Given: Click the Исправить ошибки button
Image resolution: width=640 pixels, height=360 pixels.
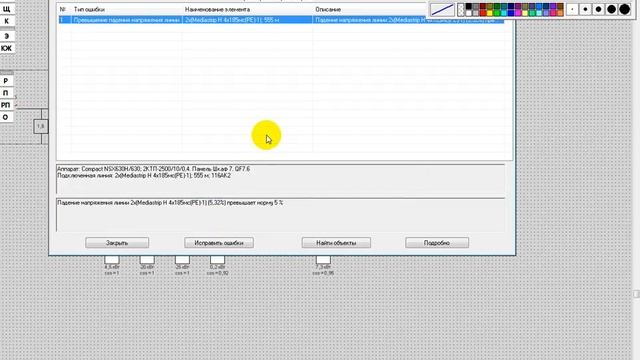Looking at the screenshot, I should [219, 243].
